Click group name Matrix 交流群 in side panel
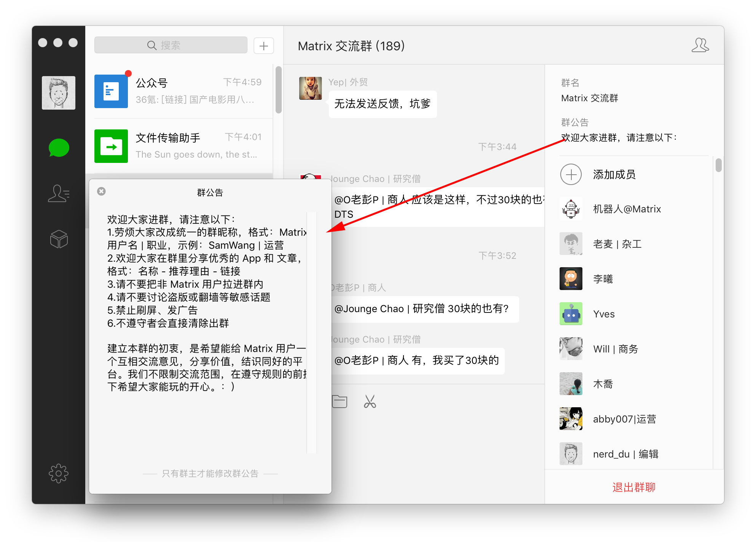The height and width of the screenshot is (542, 756). point(590,98)
